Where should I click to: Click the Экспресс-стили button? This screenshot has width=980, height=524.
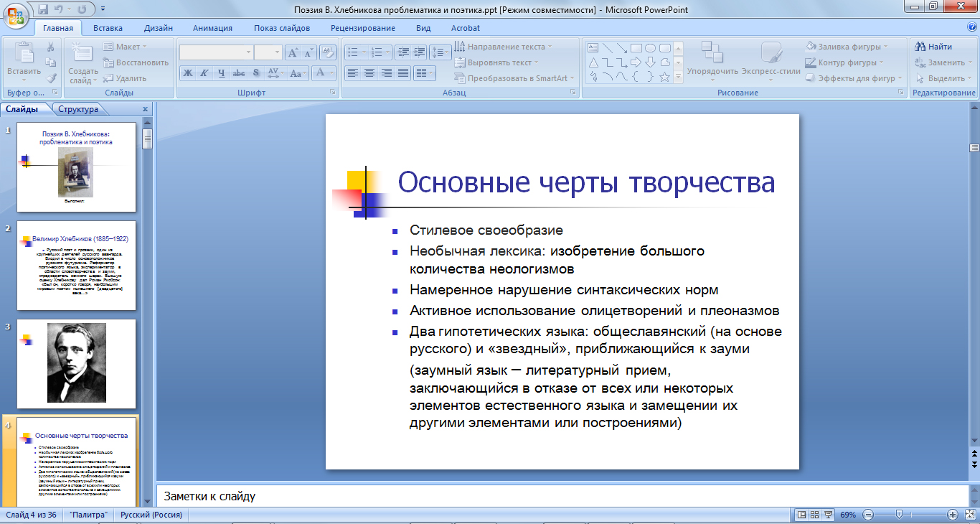tap(771, 60)
